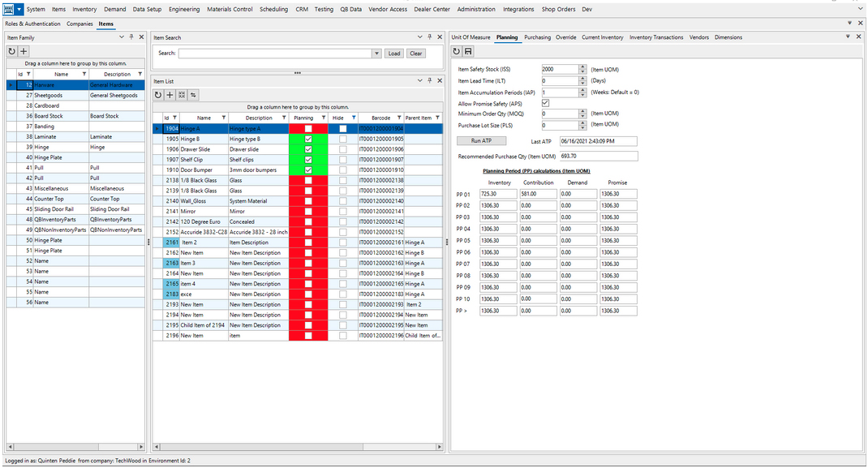Select the Accuride 3832-C28 item row

[x=298, y=232]
